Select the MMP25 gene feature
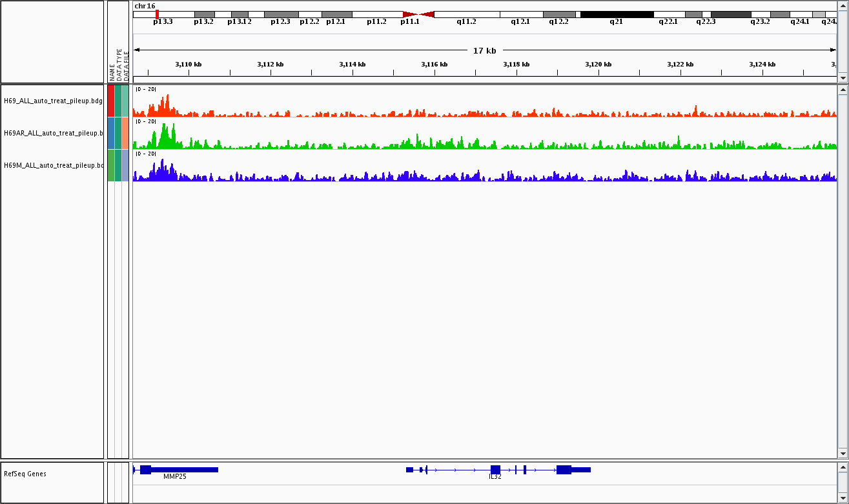The width and height of the screenshot is (849, 504). pos(179,470)
